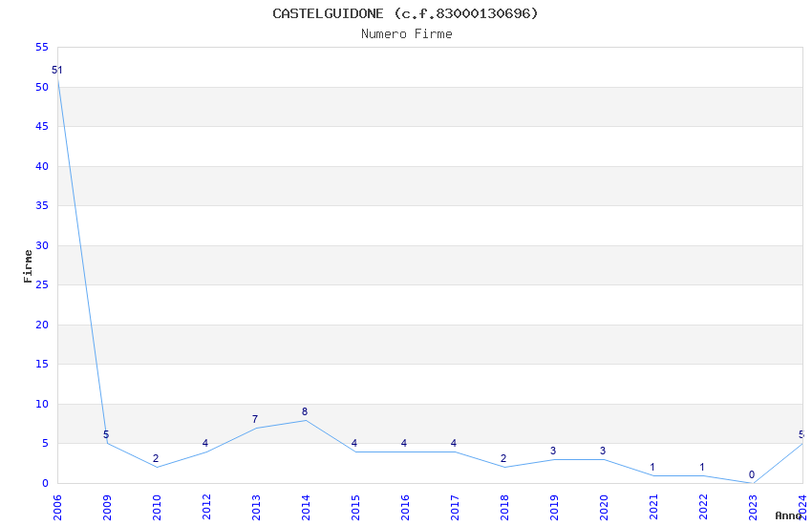Viewport: 812px width, 525px height.
Task: Select the y-axis tick label 5
Action: (46, 443)
